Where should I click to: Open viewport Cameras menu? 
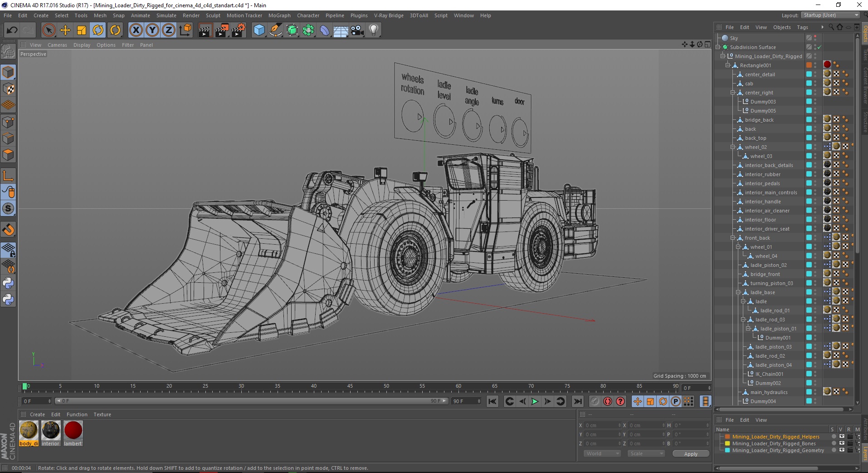(x=57, y=45)
